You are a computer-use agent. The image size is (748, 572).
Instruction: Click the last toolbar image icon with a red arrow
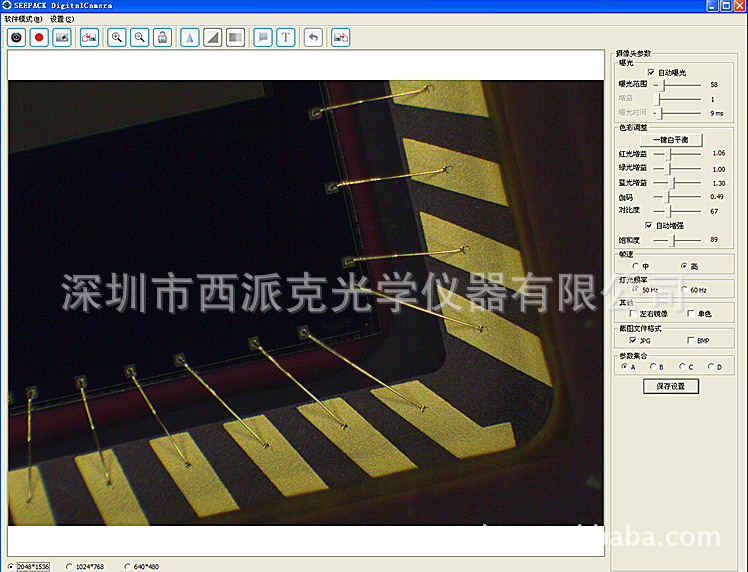tap(341, 37)
